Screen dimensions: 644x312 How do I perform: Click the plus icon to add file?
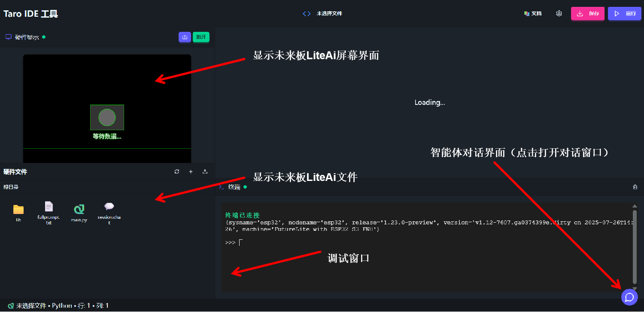pyautogui.click(x=191, y=171)
